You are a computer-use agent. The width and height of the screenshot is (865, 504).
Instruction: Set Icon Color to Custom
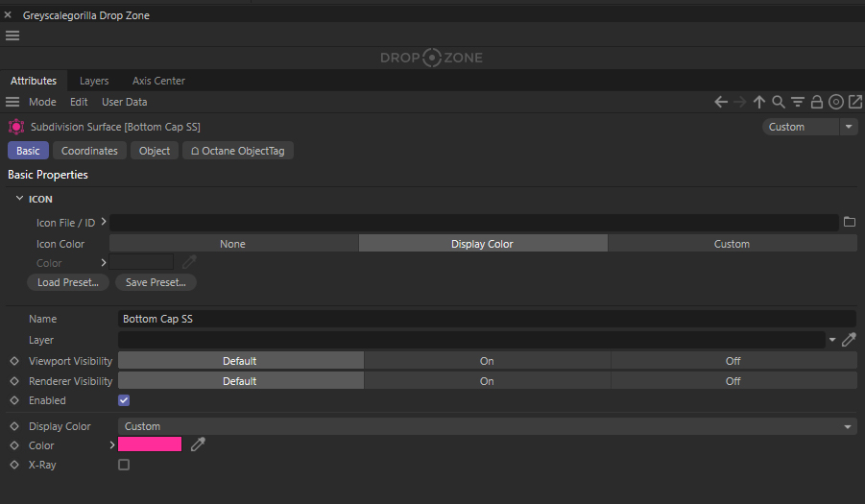733,243
